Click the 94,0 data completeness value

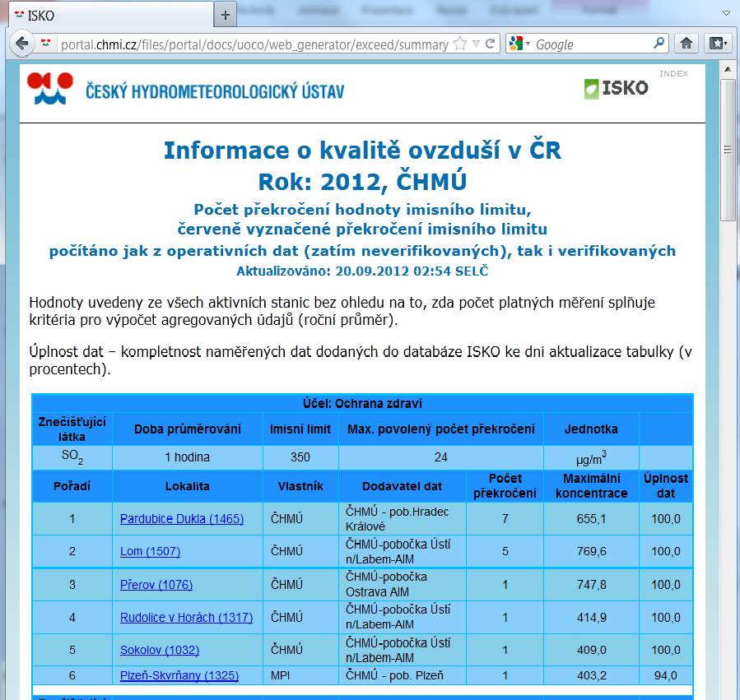(x=665, y=675)
